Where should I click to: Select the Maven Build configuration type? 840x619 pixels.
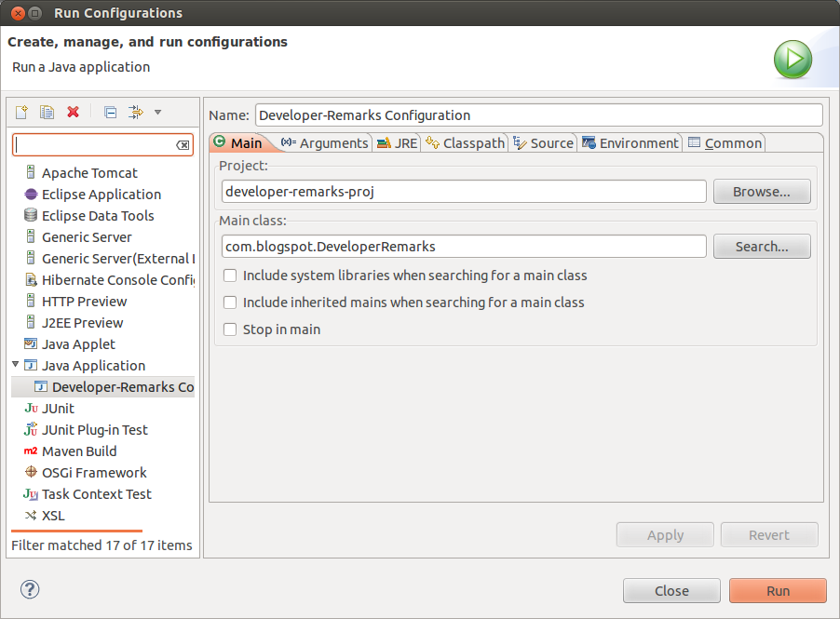click(78, 451)
